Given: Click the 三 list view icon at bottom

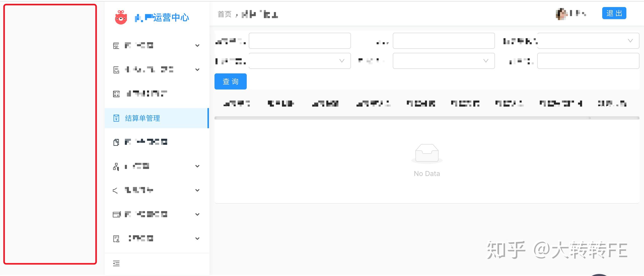Looking at the screenshot, I should [x=116, y=263].
